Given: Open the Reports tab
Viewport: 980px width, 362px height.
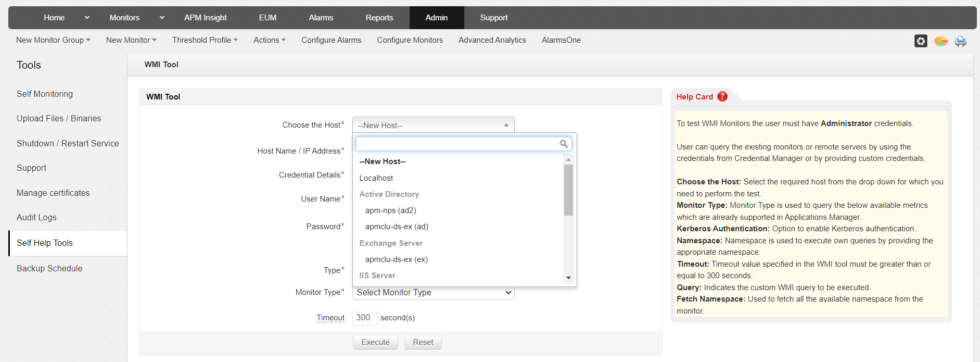Looking at the screenshot, I should pos(379,18).
